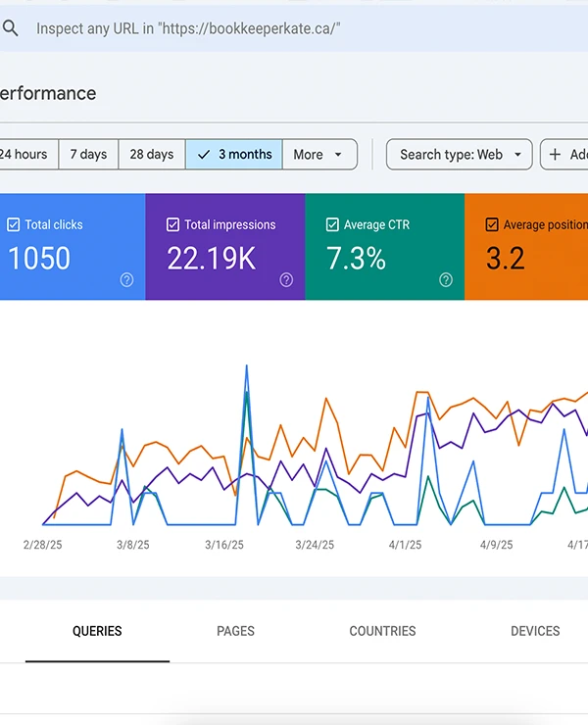Open help icon on Average CTR card
Image resolution: width=588 pixels, height=725 pixels.
coord(446,280)
